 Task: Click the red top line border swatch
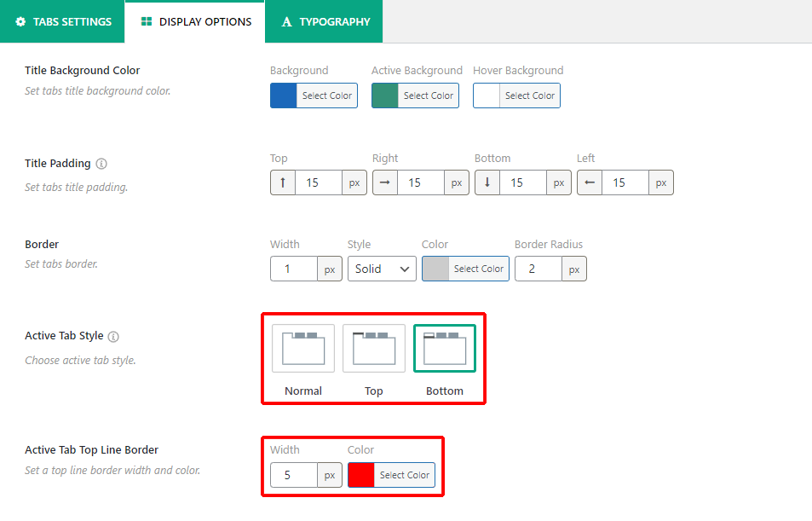pyautogui.click(x=361, y=475)
